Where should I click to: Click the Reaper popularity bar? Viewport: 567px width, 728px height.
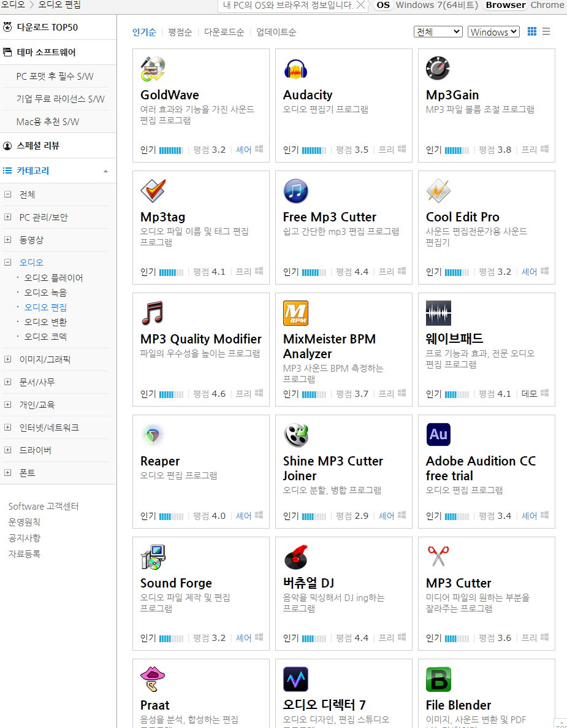point(171,516)
